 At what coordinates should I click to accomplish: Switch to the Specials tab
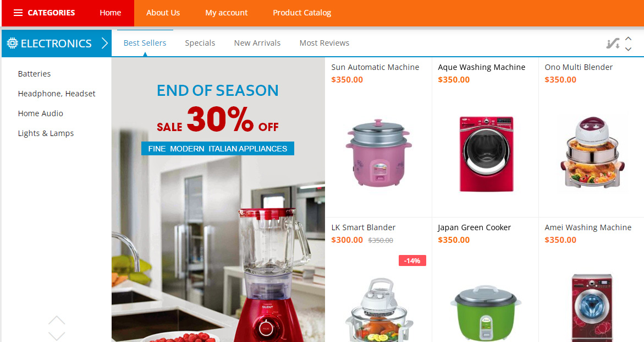click(x=200, y=43)
